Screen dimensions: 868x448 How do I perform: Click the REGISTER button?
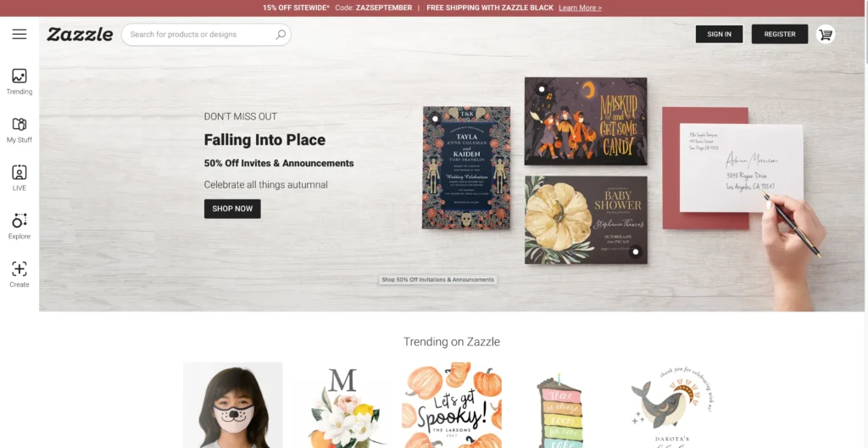pos(780,34)
